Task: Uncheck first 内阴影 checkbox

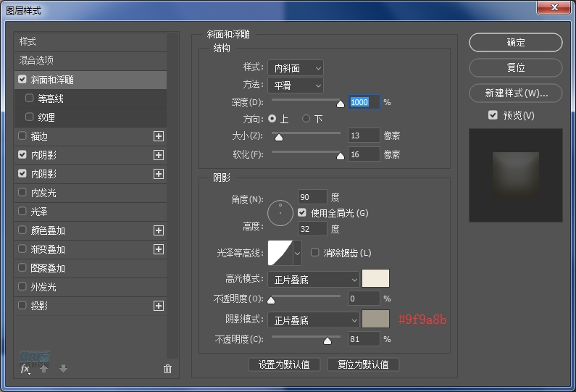Action: click(22, 154)
